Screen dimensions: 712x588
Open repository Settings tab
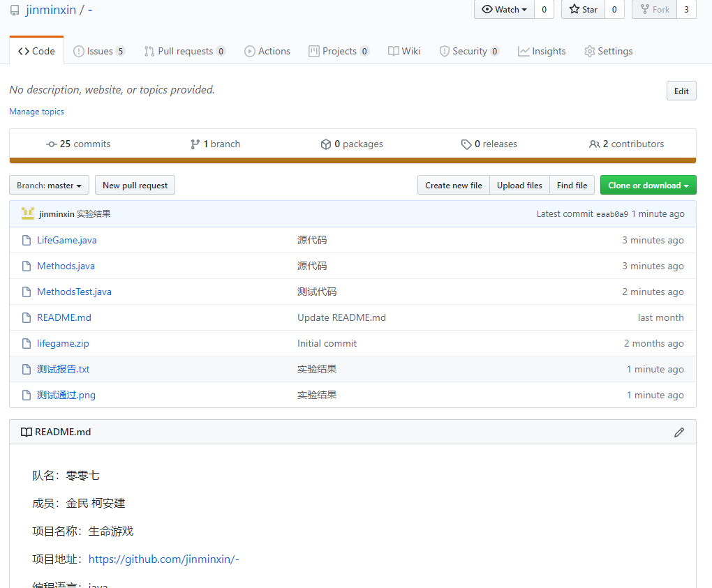[x=609, y=52]
